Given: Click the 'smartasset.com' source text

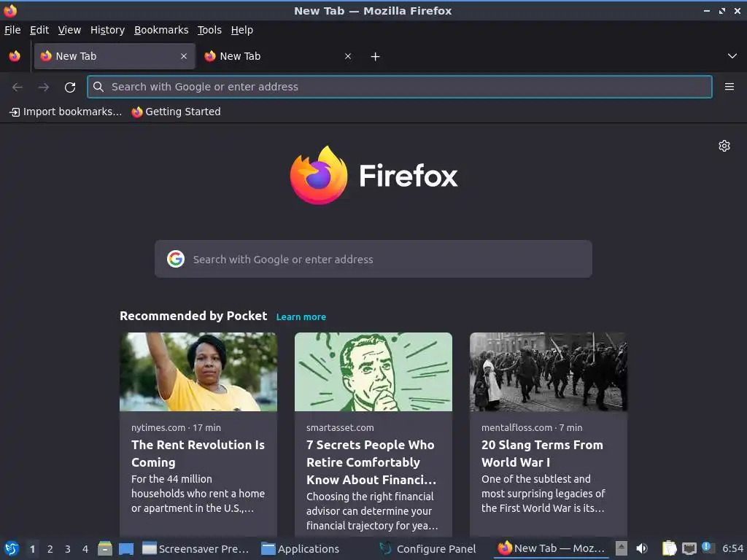Looking at the screenshot, I should click(340, 427).
